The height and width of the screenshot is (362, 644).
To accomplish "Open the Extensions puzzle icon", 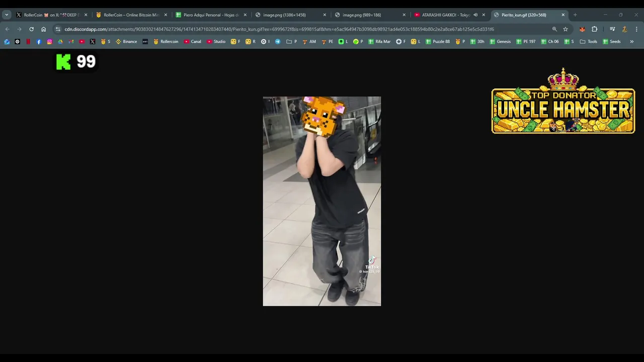I will [x=594, y=29].
